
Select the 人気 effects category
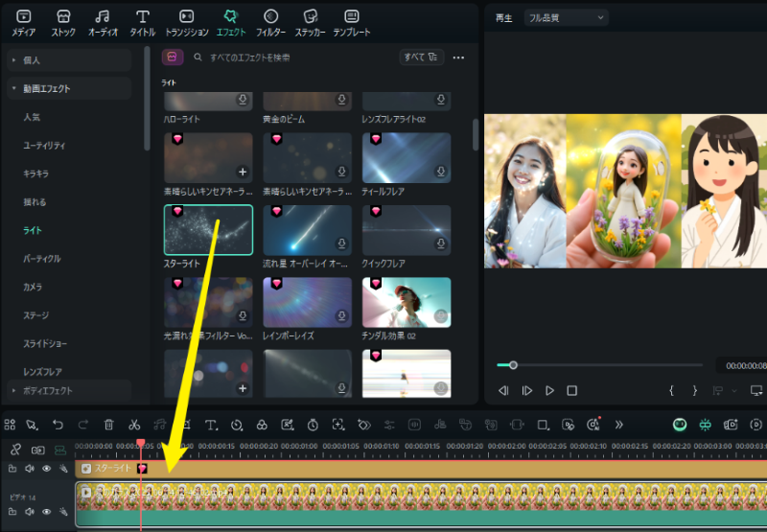click(x=32, y=117)
